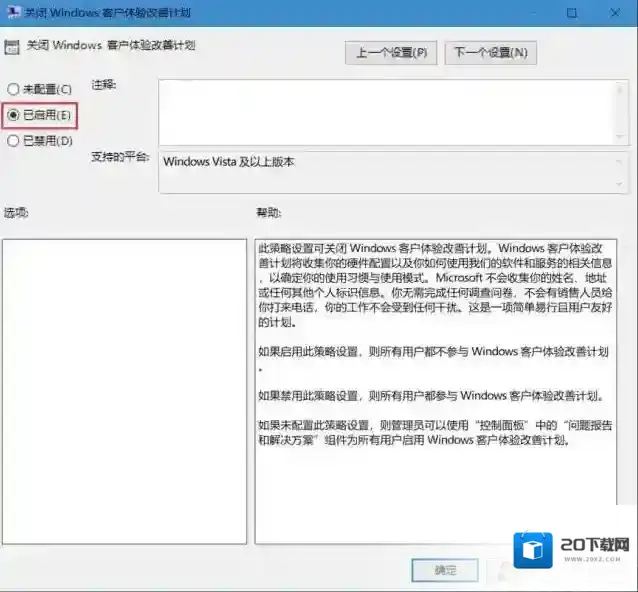Click the 选项 options pane area

click(124, 391)
